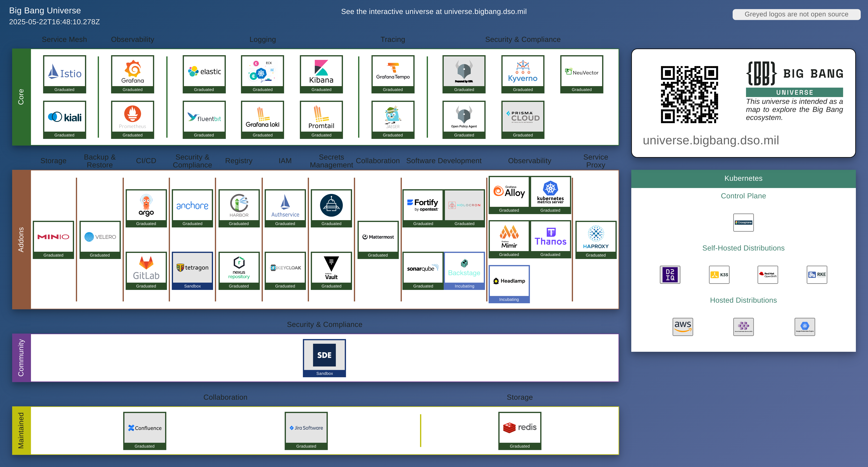This screenshot has width=868, height=467.
Task: Click the Kyverno logo card
Action: tap(523, 74)
